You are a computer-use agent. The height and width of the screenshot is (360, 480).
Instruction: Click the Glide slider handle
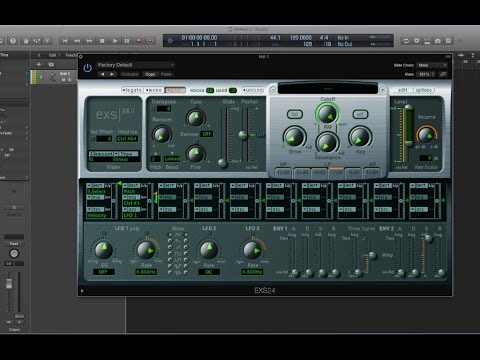(222, 163)
